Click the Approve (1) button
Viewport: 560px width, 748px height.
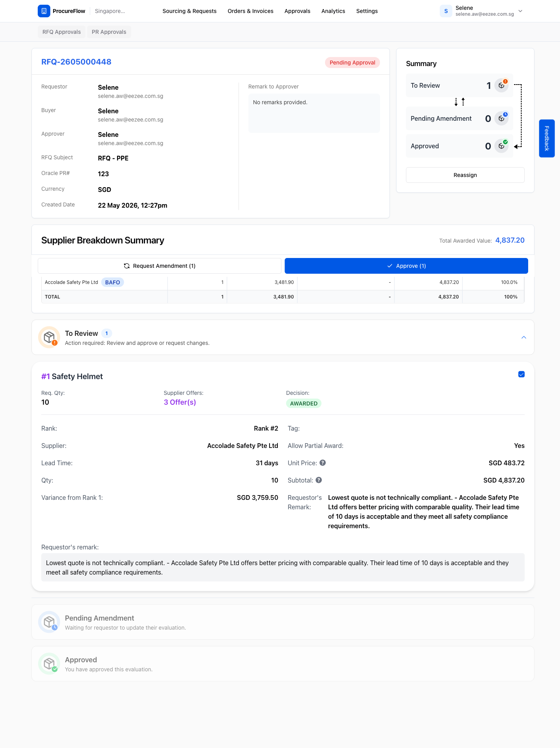click(406, 266)
